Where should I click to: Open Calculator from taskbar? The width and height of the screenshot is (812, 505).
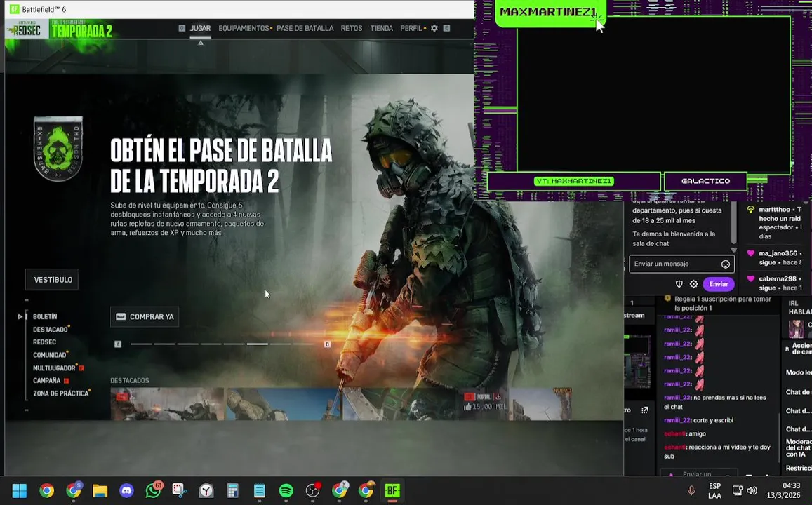click(x=233, y=490)
